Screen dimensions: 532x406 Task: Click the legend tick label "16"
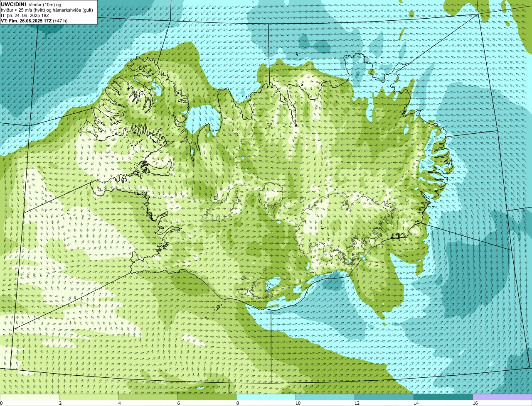(x=475, y=403)
